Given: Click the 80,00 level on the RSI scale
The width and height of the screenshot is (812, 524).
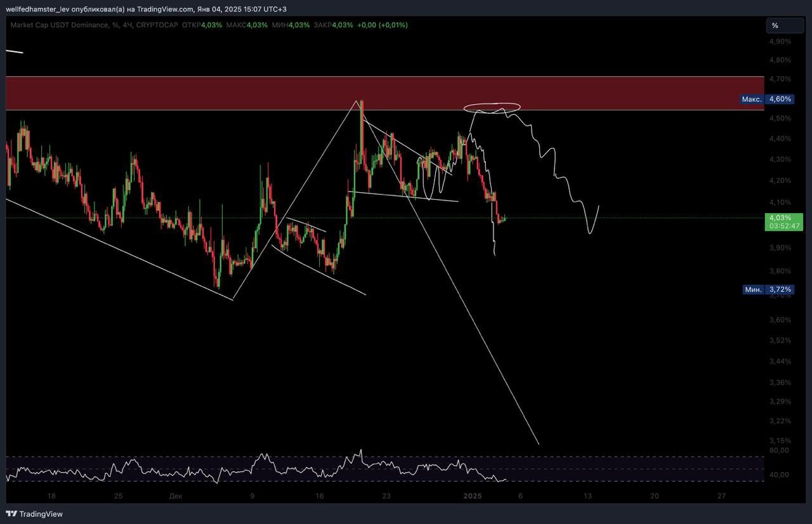Looking at the screenshot, I should (x=779, y=450).
